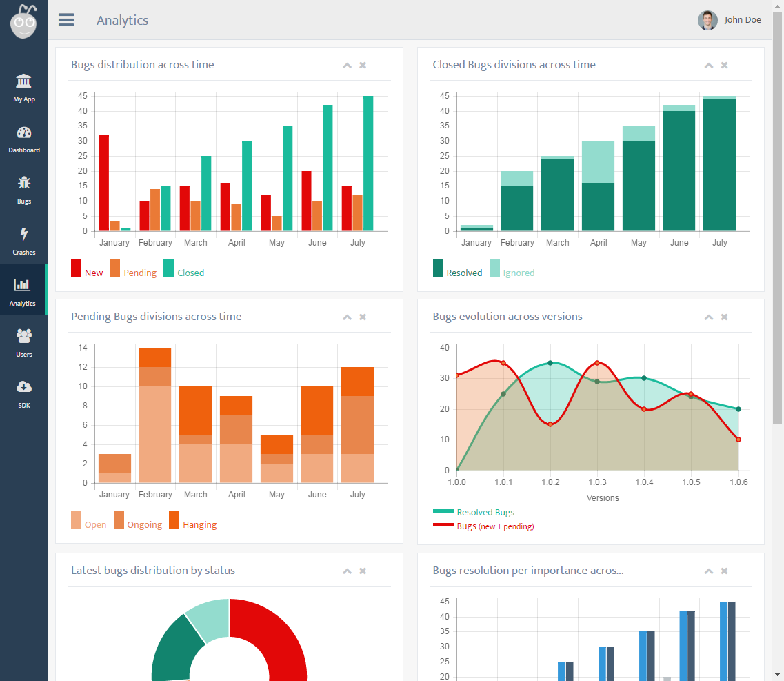Select Analytics bar chart icon

click(22, 285)
